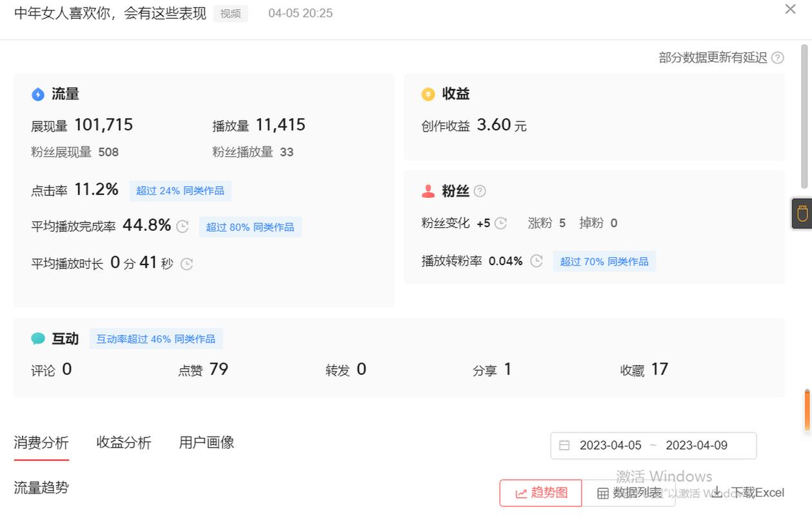Click the 收藏 count 17

(x=659, y=369)
